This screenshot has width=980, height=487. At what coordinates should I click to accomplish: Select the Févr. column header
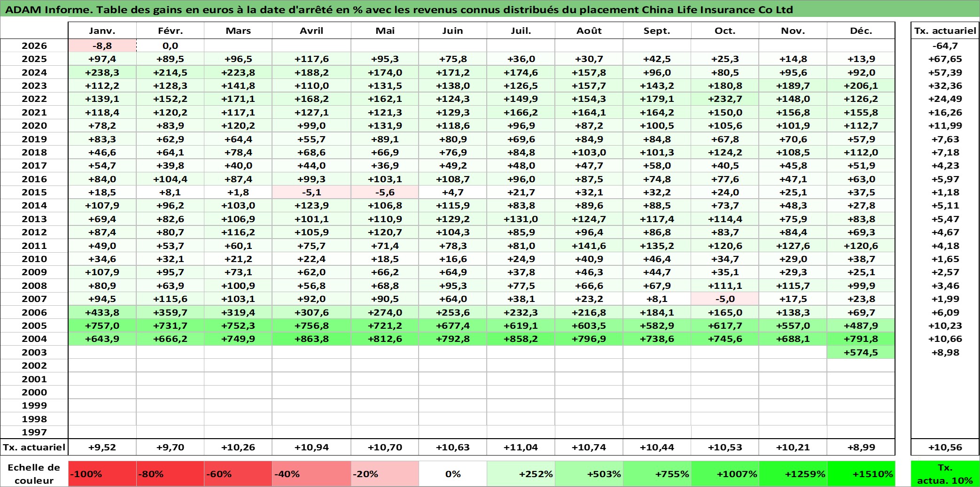click(170, 31)
